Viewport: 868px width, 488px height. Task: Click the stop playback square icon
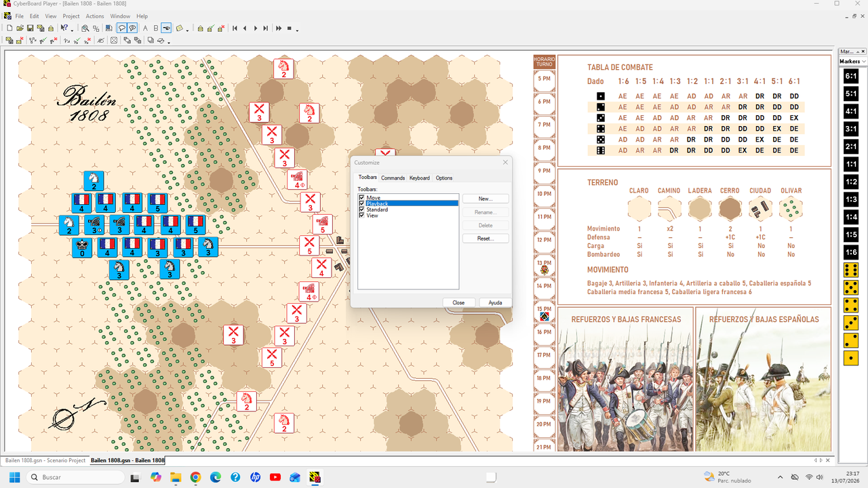tap(289, 28)
